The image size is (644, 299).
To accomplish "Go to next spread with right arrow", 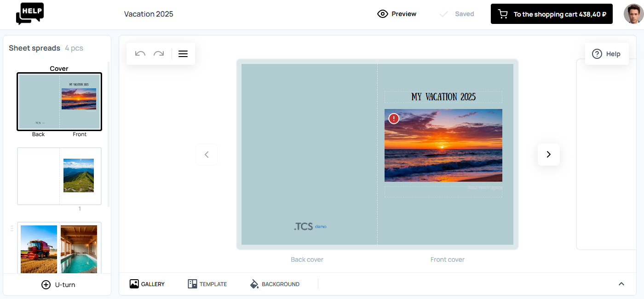I will pyautogui.click(x=548, y=155).
